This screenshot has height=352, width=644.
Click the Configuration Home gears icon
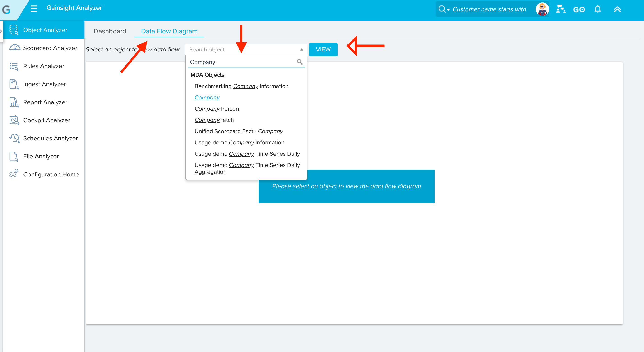pyautogui.click(x=14, y=173)
